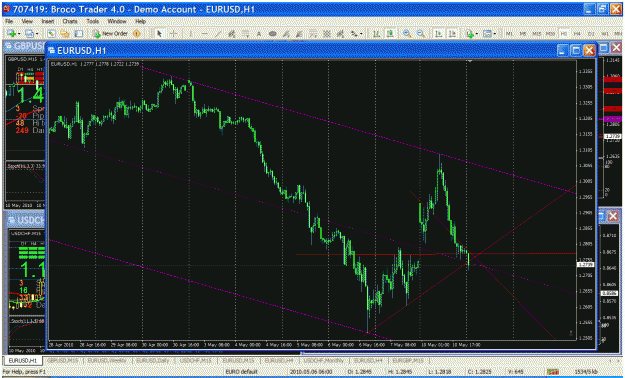Set timeframe to M30
Image resolution: width=625 pixels, height=378 pixels.
click(550, 34)
